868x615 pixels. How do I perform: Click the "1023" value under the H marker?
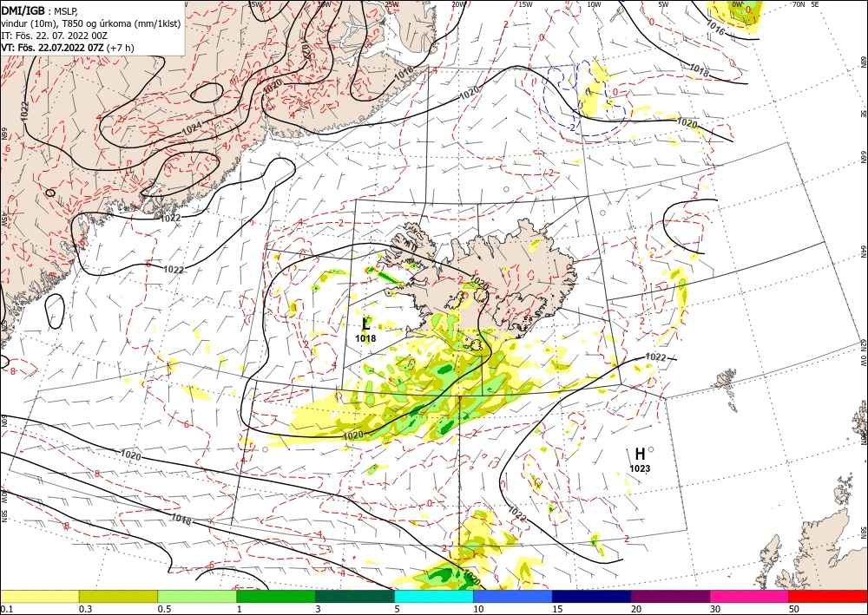640,469
